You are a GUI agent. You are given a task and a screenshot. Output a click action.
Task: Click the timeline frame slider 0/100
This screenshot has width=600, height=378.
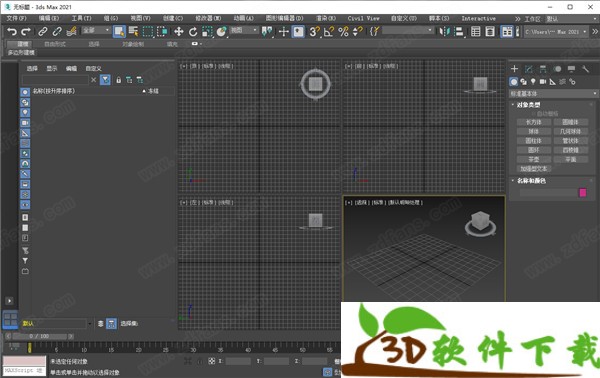(x=39, y=336)
